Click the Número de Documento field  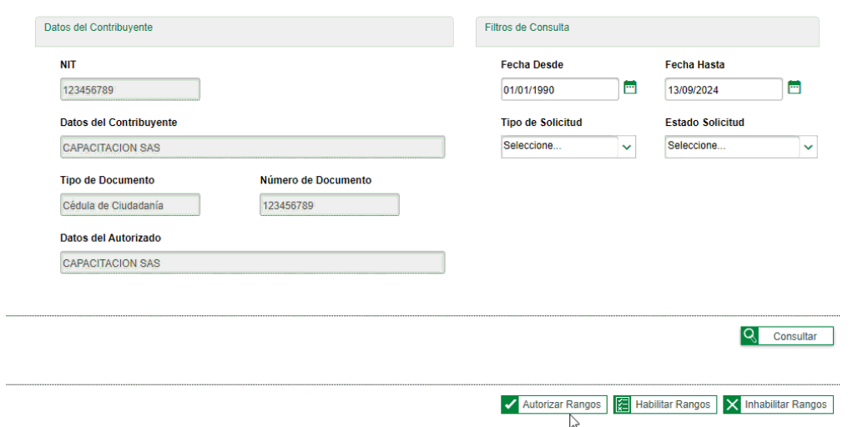pyautogui.click(x=329, y=205)
